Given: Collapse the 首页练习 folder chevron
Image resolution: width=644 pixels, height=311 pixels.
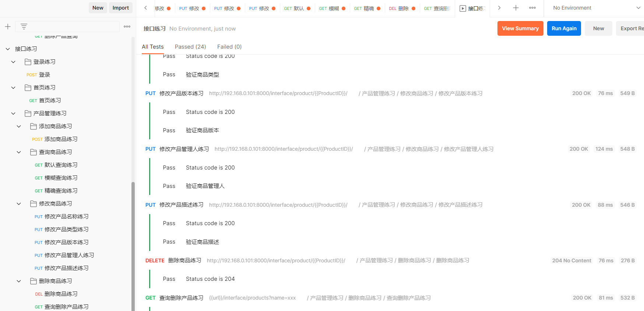Looking at the screenshot, I should click(13, 88).
